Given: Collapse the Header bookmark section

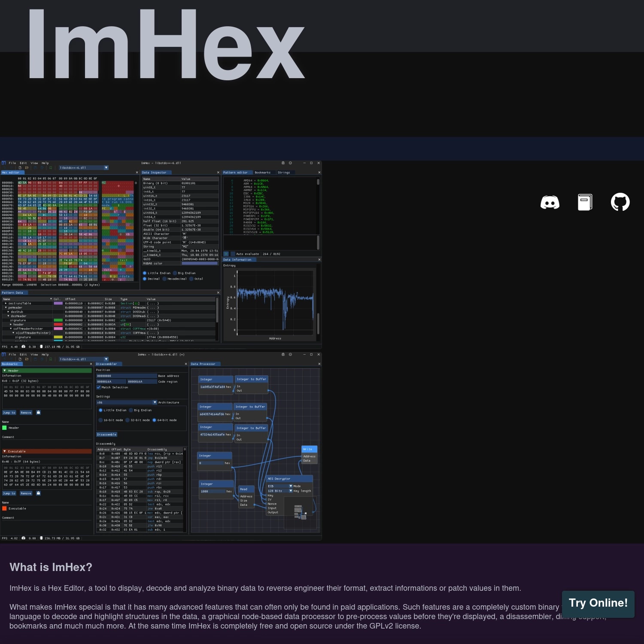Looking at the screenshot, I should [47, 371].
